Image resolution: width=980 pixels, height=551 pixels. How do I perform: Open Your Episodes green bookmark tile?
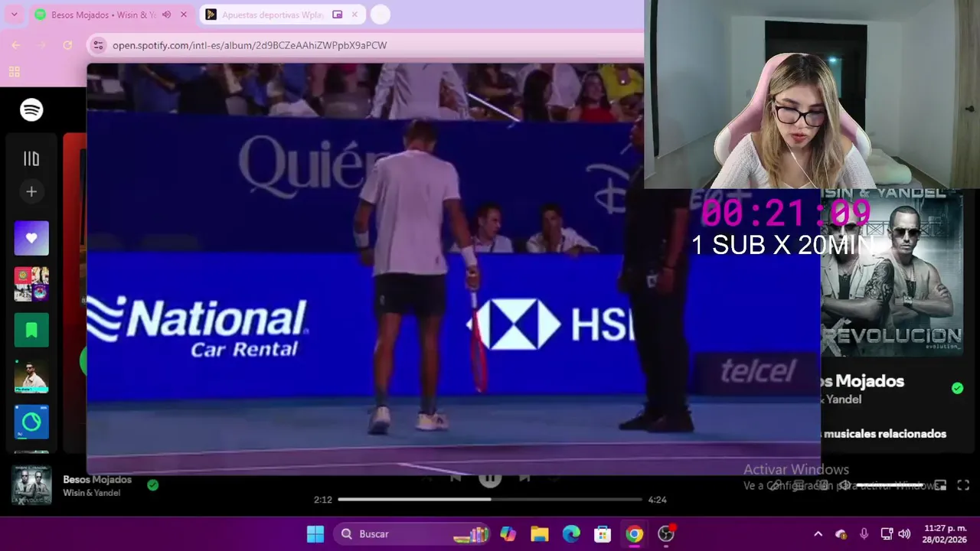[31, 330]
